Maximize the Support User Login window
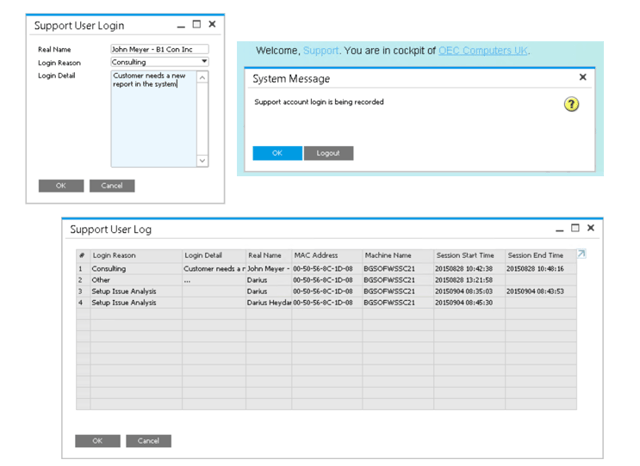The width and height of the screenshot is (640, 466). [197, 24]
